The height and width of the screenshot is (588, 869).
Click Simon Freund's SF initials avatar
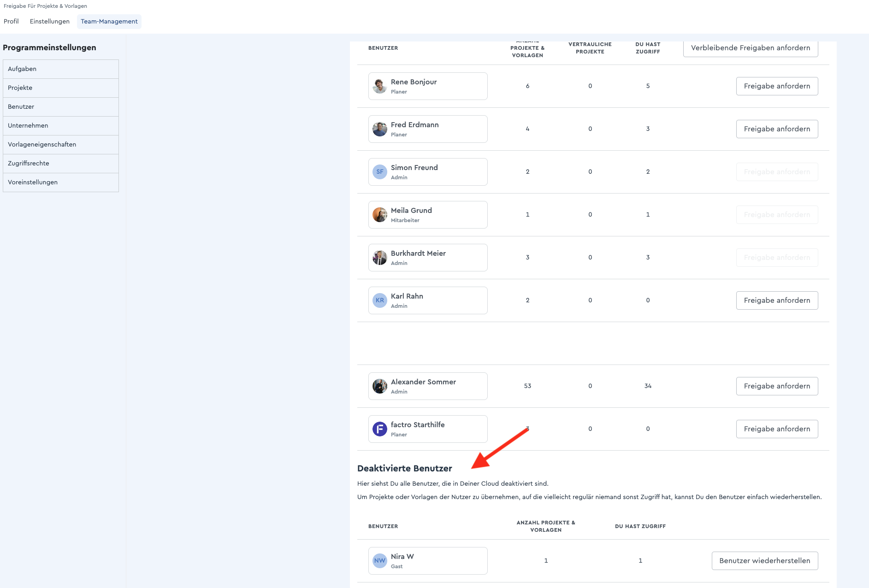pyautogui.click(x=379, y=172)
